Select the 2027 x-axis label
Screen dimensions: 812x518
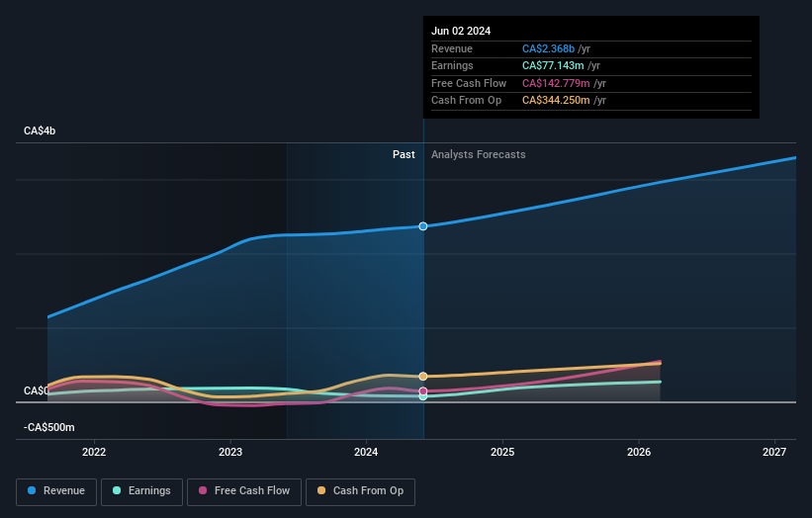coord(774,452)
